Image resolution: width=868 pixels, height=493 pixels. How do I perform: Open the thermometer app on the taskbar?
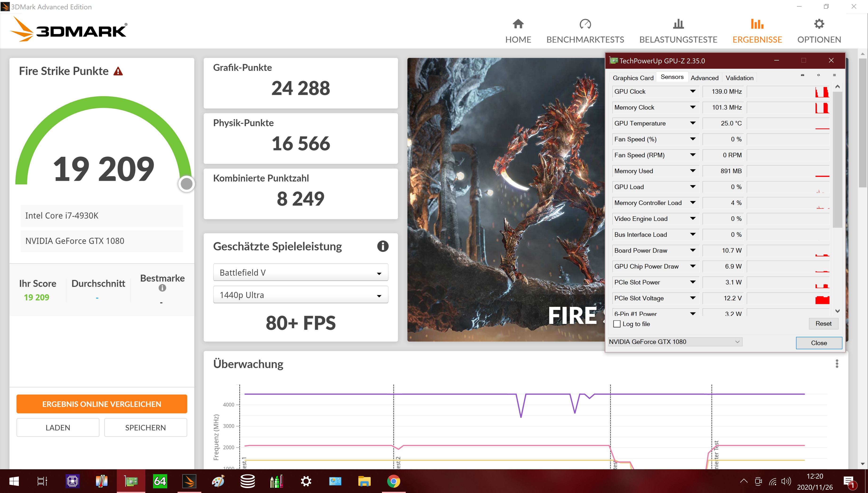101,481
